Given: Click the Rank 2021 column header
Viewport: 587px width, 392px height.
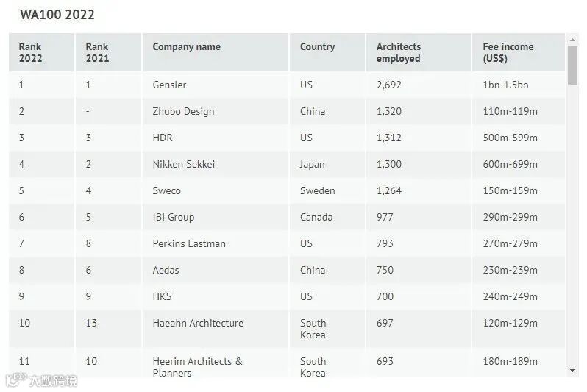Looking at the screenshot, I should click(x=97, y=52).
